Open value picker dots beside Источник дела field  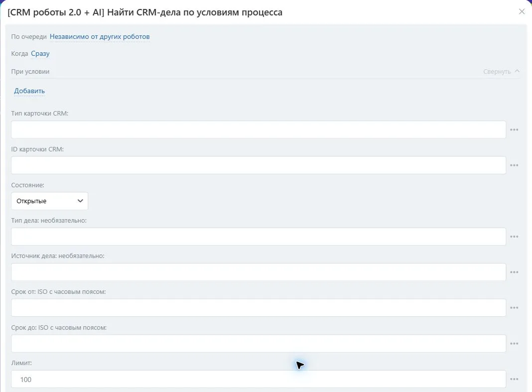[x=514, y=272]
